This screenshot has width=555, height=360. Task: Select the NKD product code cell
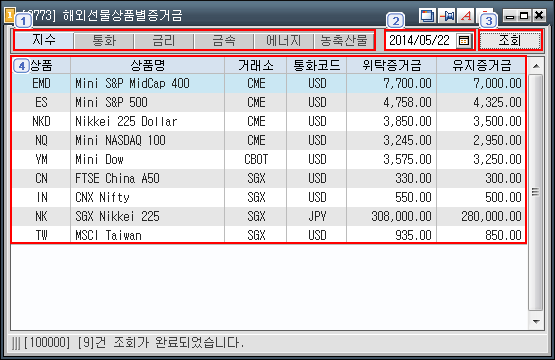point(41,121)
